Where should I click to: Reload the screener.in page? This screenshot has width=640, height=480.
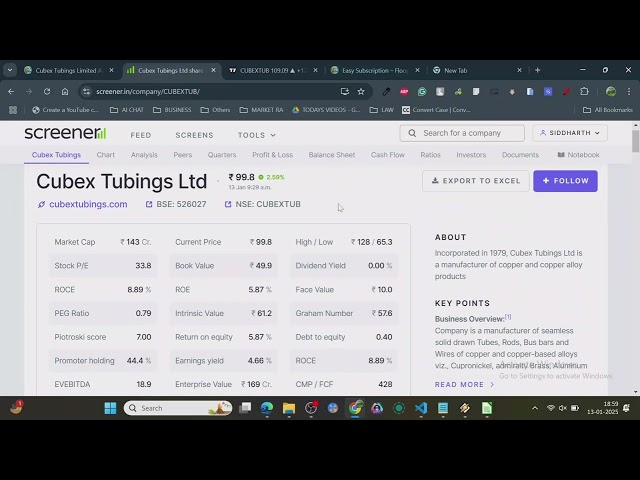pyautogui.click(x=47, y=91)
